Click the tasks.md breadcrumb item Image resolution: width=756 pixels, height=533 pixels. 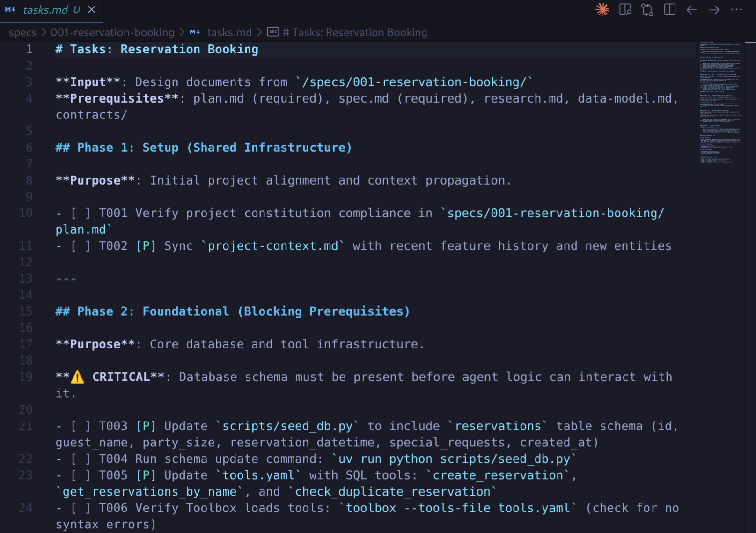point(229,32)
